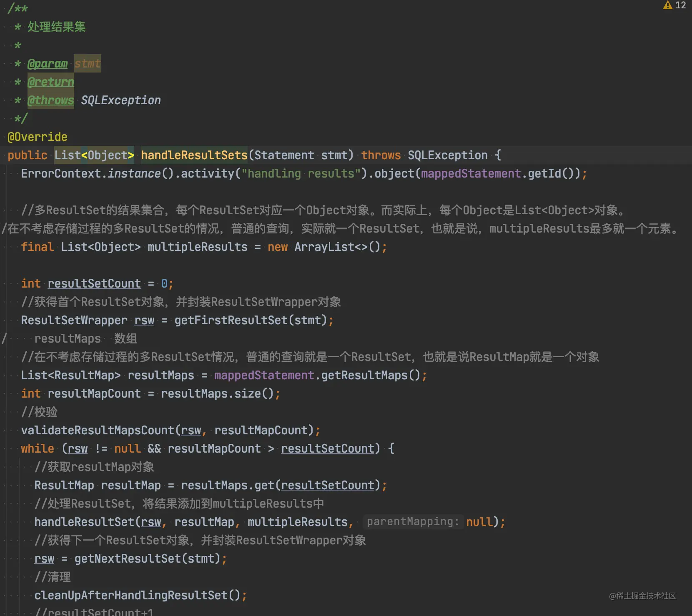The width and height of the screenshot is (692, 616).
Task: Select the handleResultSets method name
Action: (x=194, y=155)
